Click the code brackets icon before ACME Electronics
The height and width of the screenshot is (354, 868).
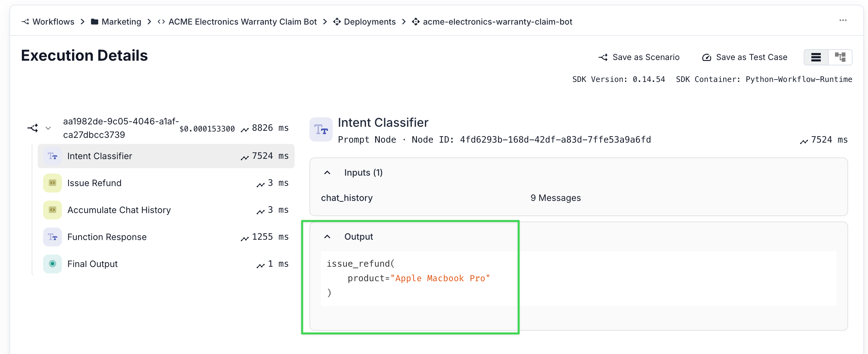coord(161,22)
